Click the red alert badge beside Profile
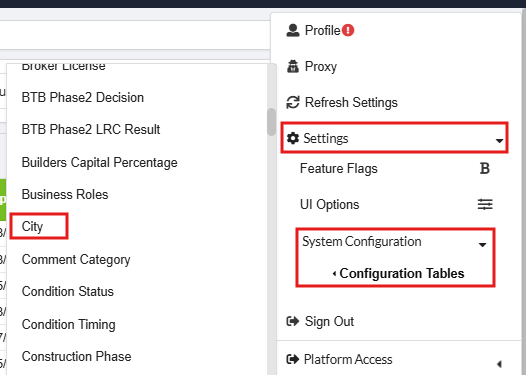 click(348, 31)
